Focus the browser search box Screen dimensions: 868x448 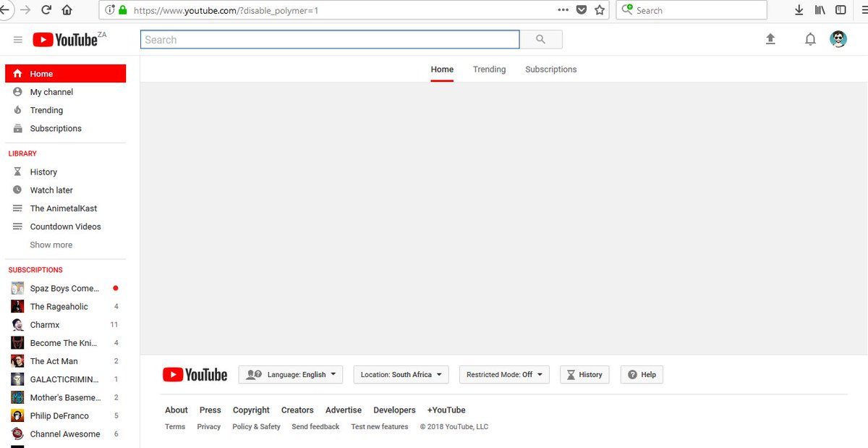(x=692, y=10)
